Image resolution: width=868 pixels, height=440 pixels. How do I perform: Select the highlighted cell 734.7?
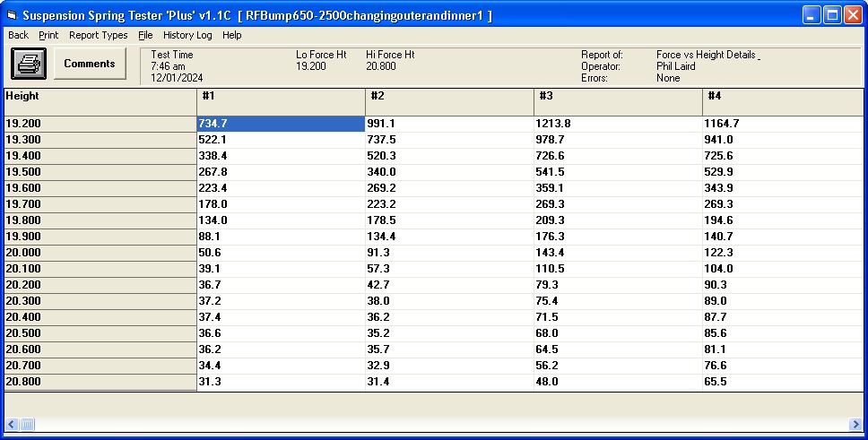(281, 124)
